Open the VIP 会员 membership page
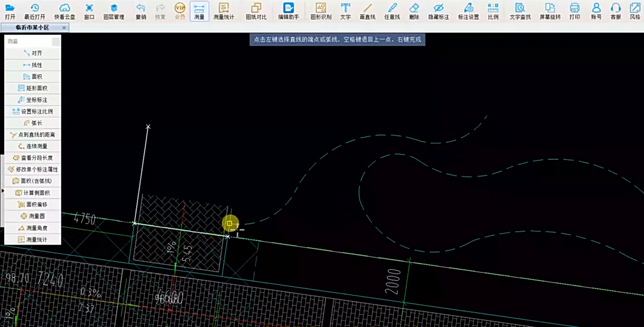This screenshot has width=644, height=327. coord(180,11)
